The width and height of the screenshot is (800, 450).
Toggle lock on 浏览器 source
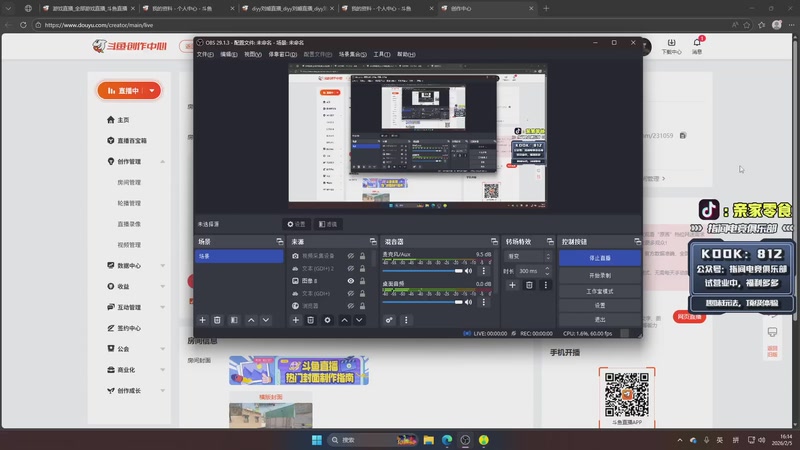pyautogui.click(x=362, y=306)
